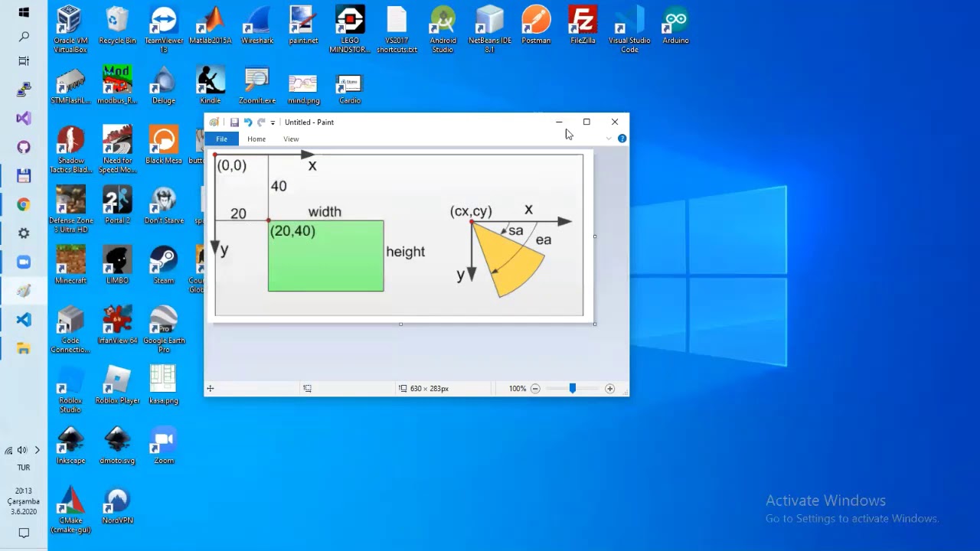
Task: Open the Action Center notifications icon
Action: tap(24, 533)
